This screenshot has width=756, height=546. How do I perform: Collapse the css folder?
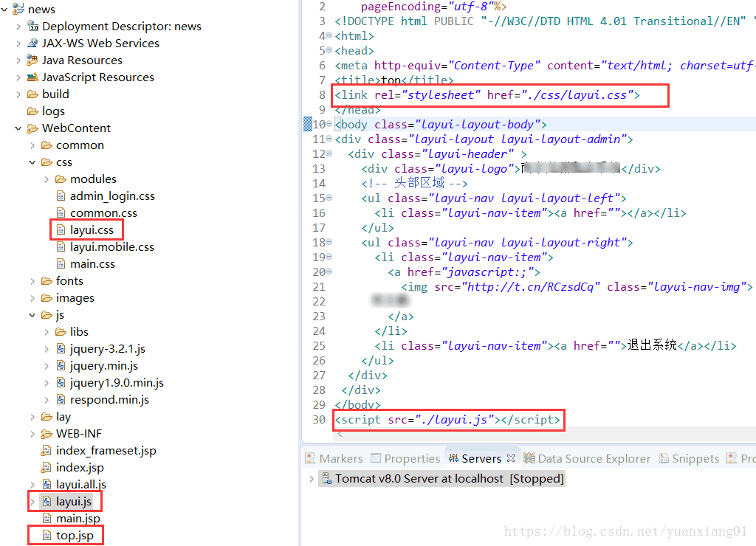pos(32,162)
